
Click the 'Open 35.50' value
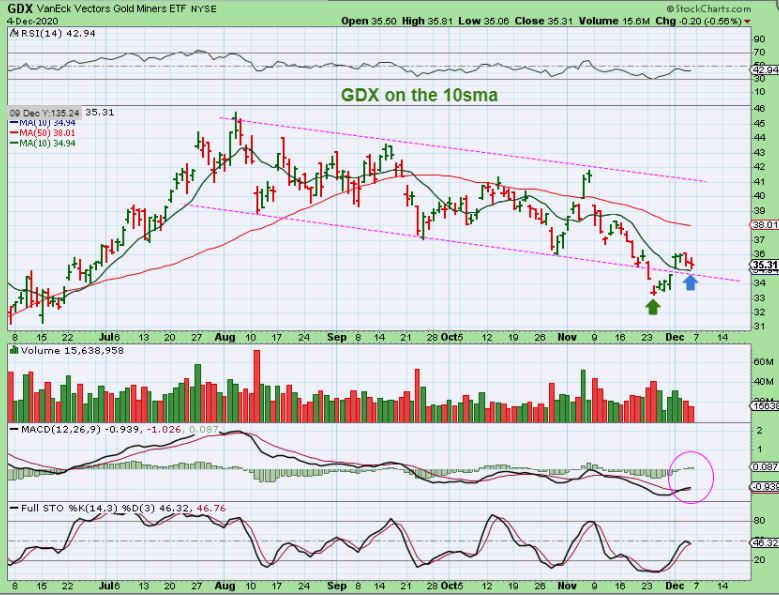(x=369, y=21)
